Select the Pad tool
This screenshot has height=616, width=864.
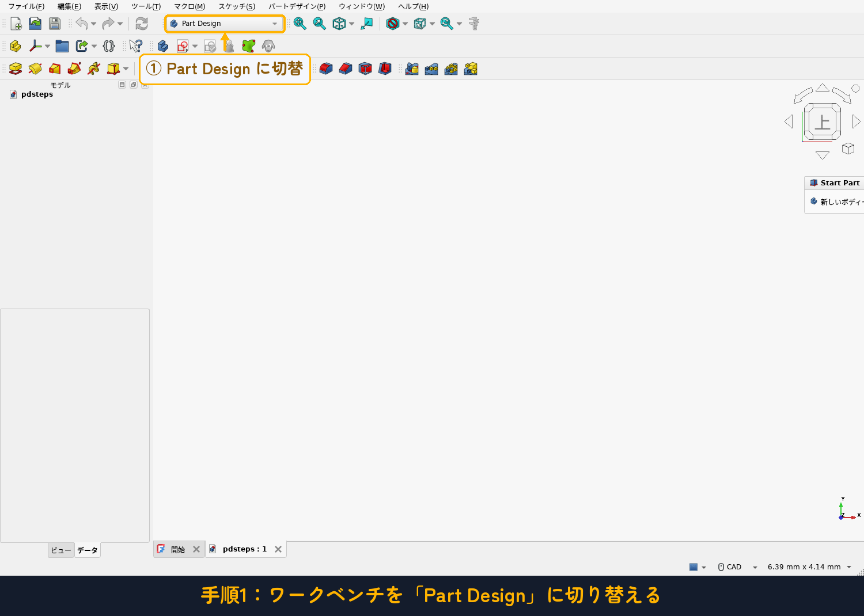16,69
